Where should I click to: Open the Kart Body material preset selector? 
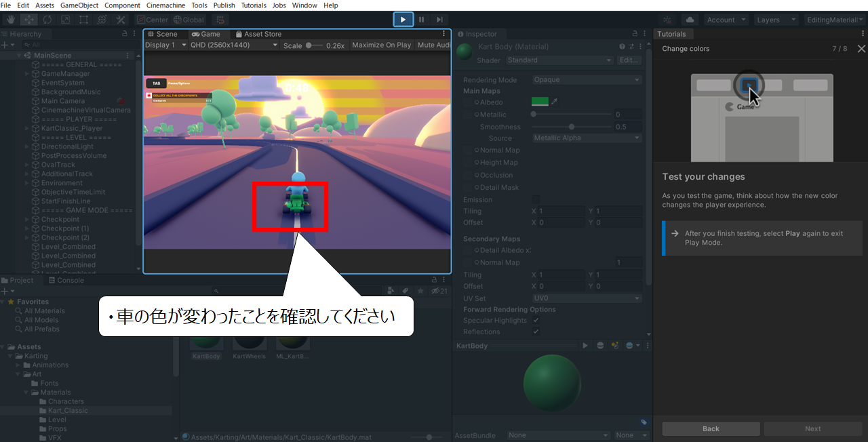click(x=631, y=47)
